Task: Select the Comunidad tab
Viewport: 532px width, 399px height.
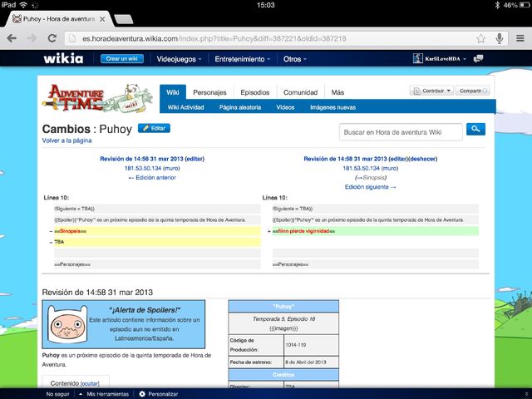Action: (300, 92)
